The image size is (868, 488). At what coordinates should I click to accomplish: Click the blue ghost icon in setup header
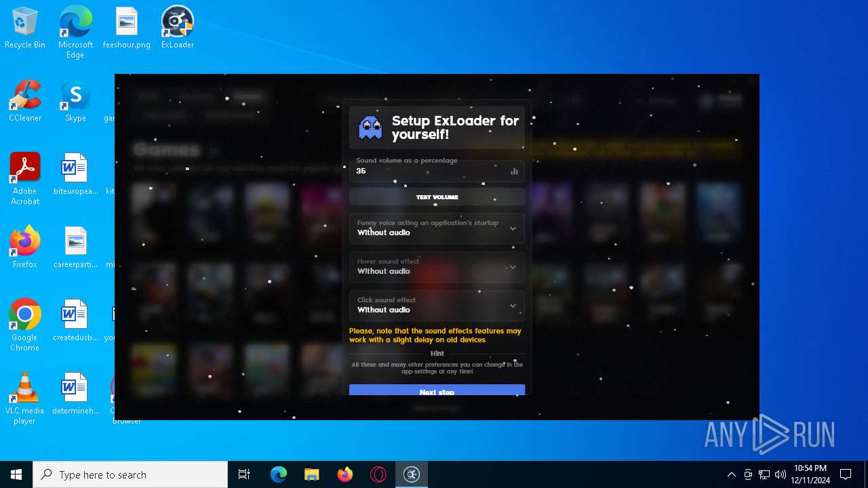(370, 127)
